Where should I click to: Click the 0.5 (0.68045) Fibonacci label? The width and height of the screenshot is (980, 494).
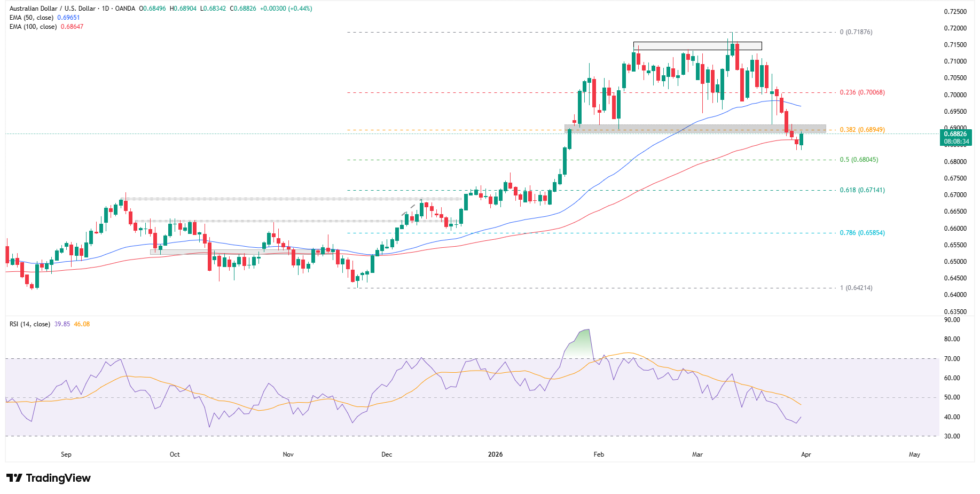coord(859,160)
